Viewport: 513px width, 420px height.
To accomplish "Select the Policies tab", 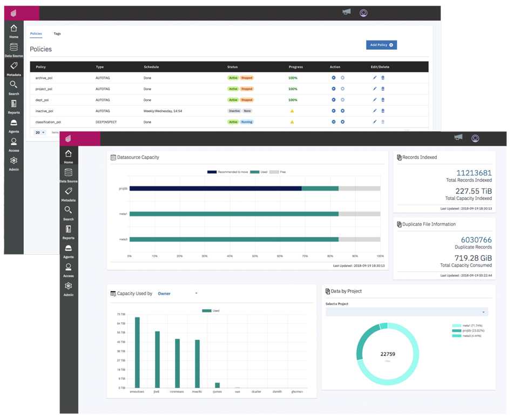I will coord(36,34).
